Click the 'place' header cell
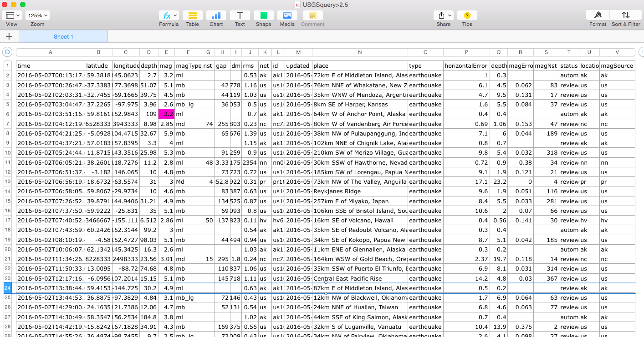The height and width of the screenshot is (337, 644). point(360,65)
